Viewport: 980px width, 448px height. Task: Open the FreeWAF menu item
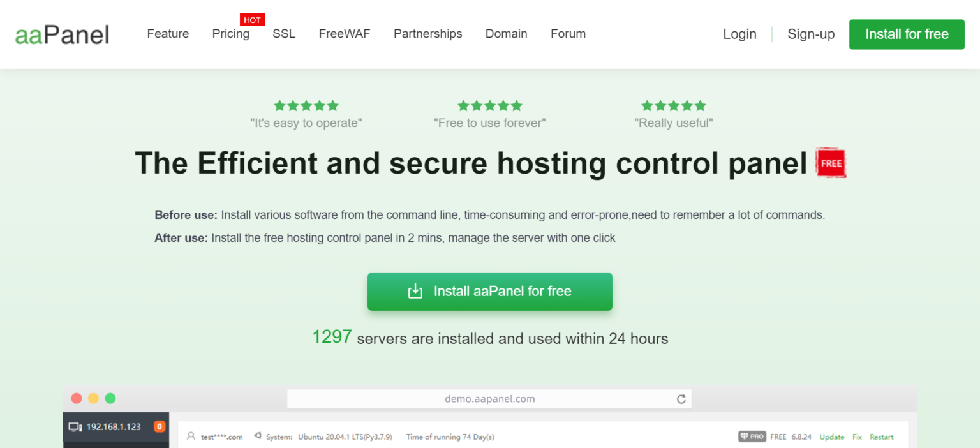tap(345, 34)
